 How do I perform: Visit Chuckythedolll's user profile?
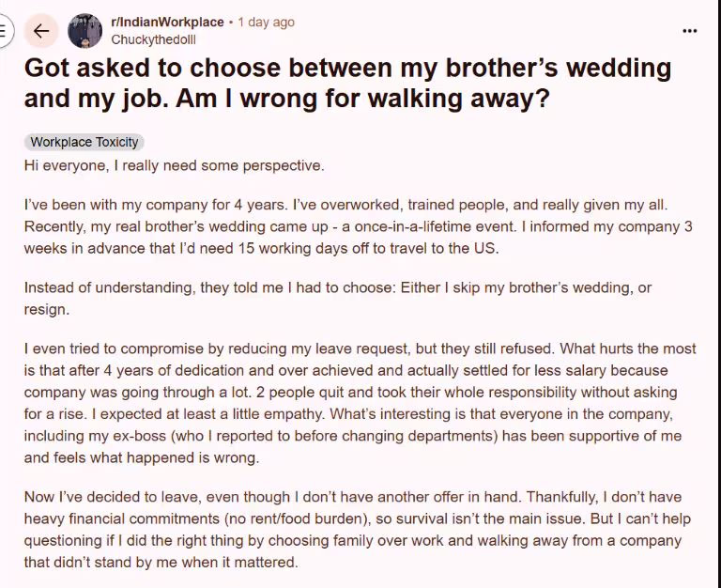coord(154,39)
